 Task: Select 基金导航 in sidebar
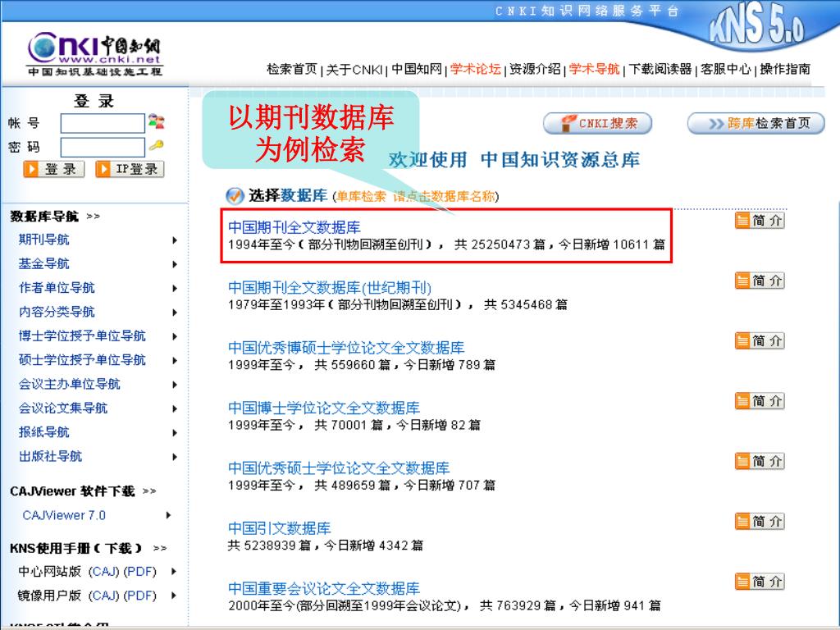(x=44, y=263)
